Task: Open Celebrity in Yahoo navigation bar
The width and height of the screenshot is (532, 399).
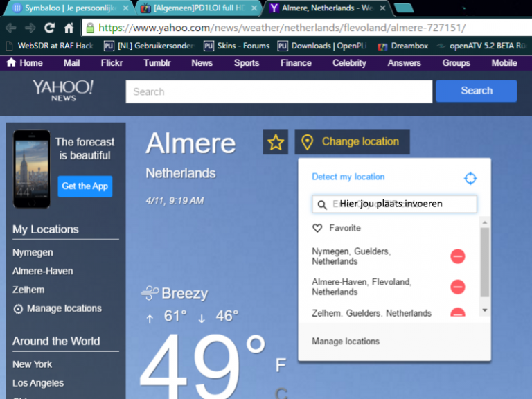Action: click(x=349, y=63)
